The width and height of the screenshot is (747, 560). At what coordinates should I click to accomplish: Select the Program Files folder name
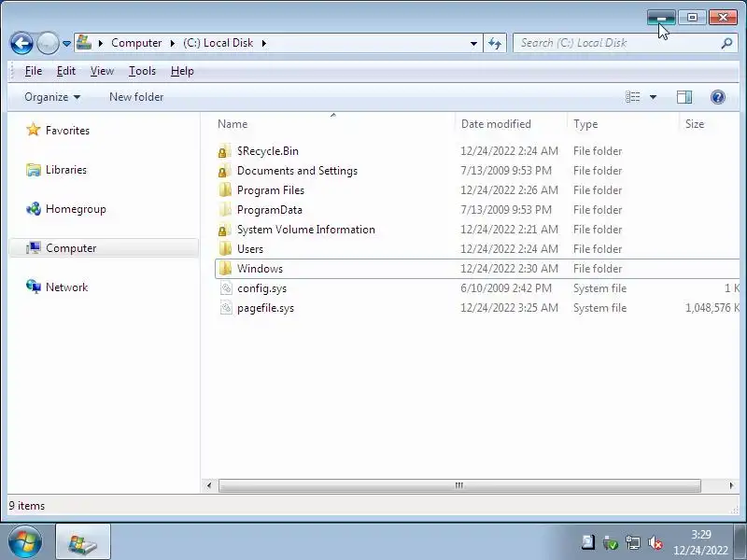point(271,190)
